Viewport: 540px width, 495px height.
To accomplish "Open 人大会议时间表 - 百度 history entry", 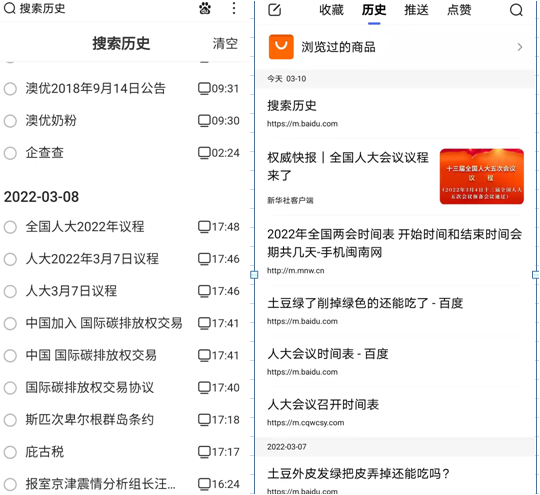I will click(x=395, y=362).
